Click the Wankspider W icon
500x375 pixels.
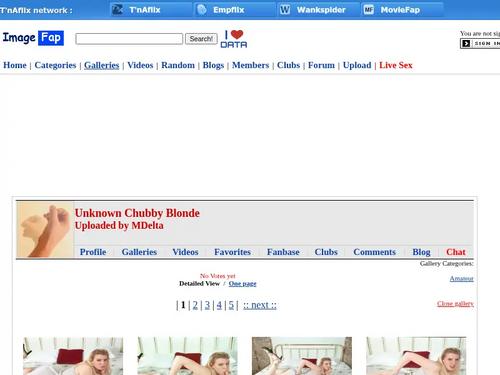click(x=285, y=10)
